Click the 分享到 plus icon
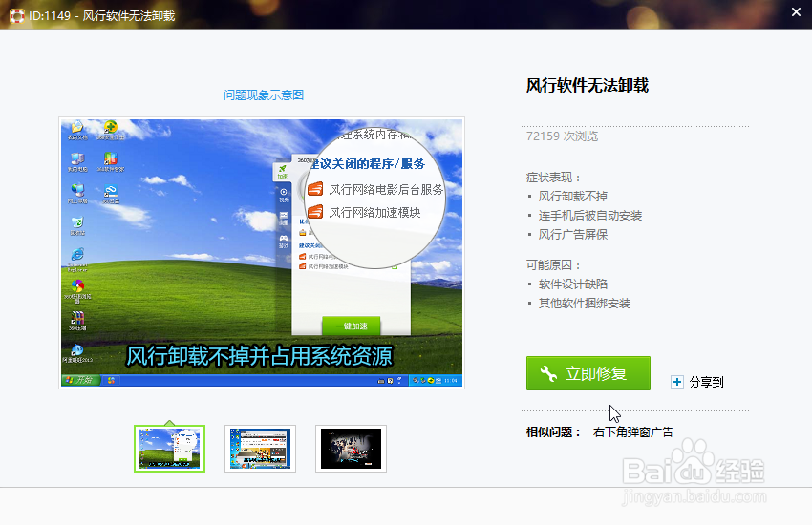This screenshot has width=812, height=525. pyautogui.click(x=676, y=382)
